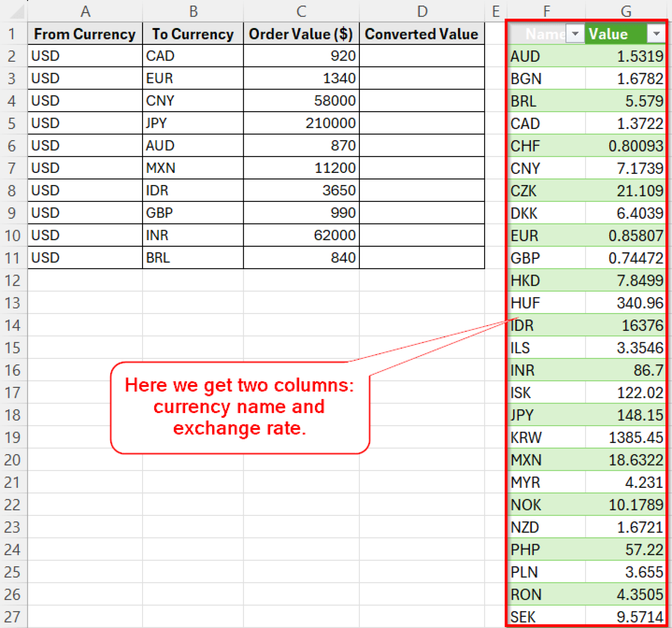672x628 pixels.
Task: Select column header A
Action: pyautogui.click(x=85, y=11)
